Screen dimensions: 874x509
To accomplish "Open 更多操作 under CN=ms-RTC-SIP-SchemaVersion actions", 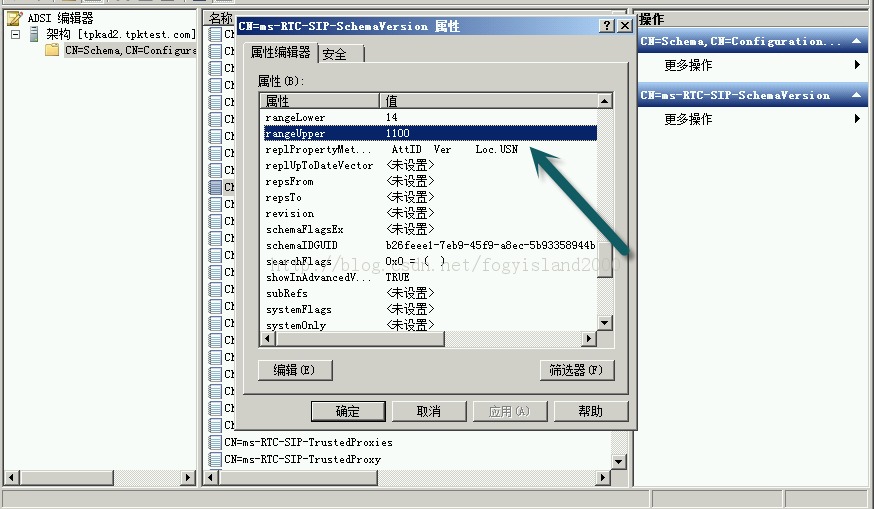I will pyautogui.click(x=753, y=119).
